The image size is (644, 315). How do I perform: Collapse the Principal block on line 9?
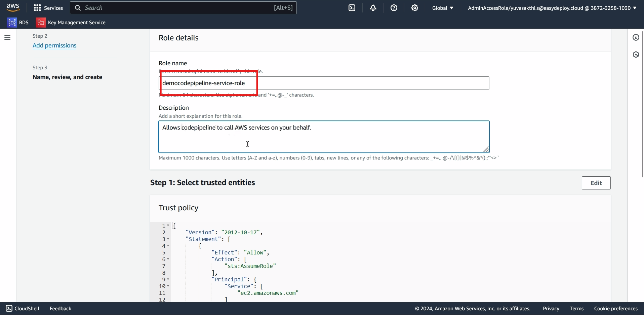[168, 279]
